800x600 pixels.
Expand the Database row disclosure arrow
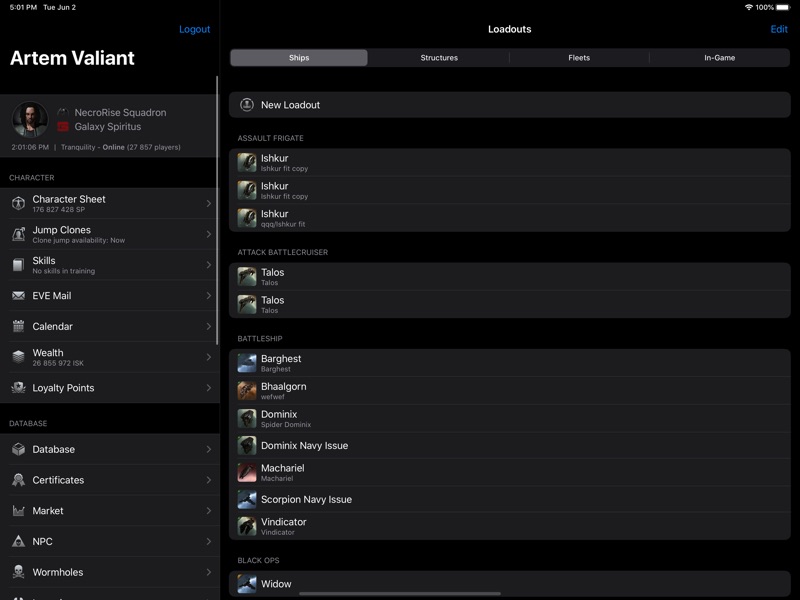click(x=208, y=450)
